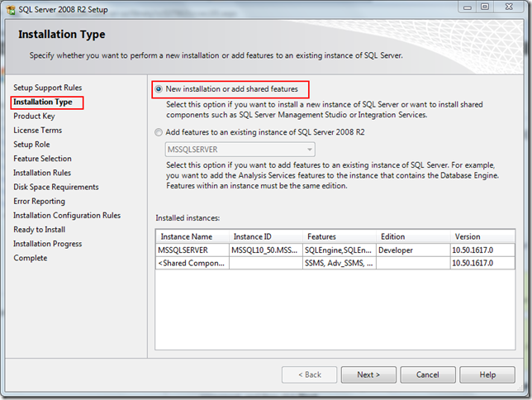
Task: Select the MSSQLSERVER instance name cell
Action: click(192, 250)
